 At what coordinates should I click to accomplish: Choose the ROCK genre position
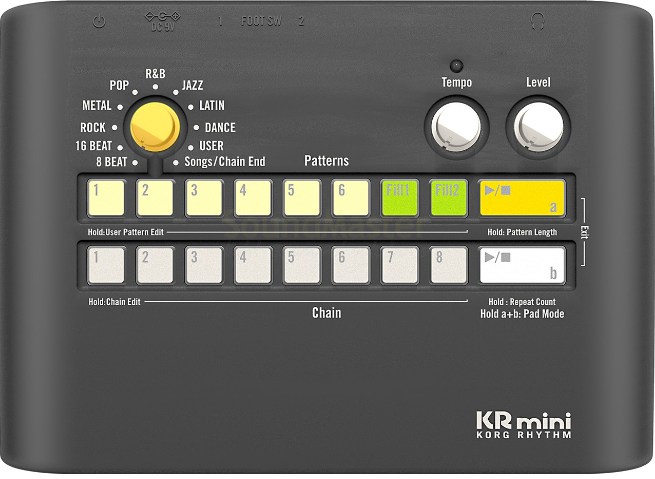coord(93,127)
